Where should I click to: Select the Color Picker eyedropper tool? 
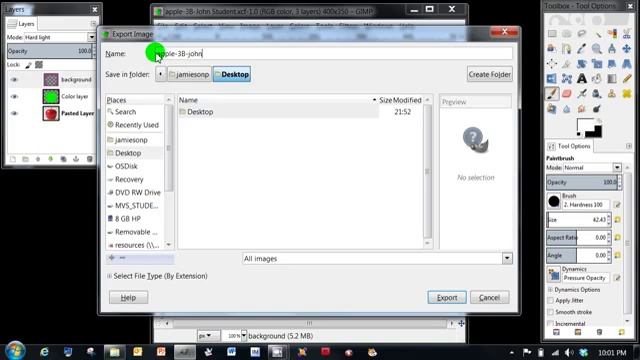coord(582,49)
